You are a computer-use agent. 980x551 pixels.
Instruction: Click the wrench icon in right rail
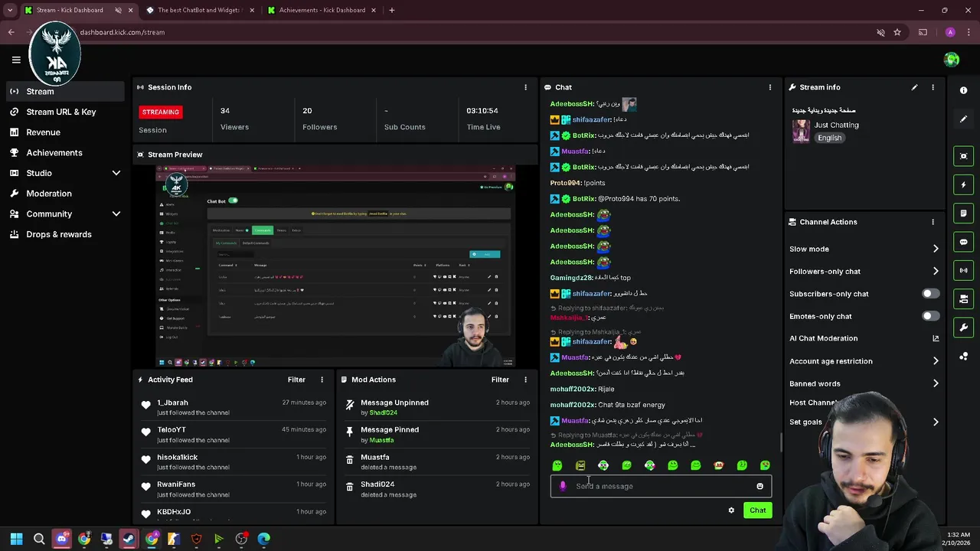pyautogui.click(x=963, y=328)
